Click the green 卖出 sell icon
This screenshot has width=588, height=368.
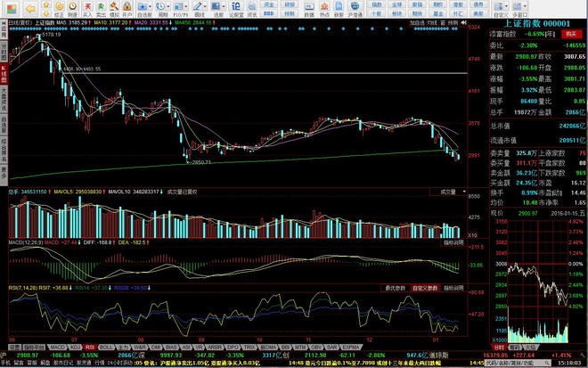coord(101,6)
